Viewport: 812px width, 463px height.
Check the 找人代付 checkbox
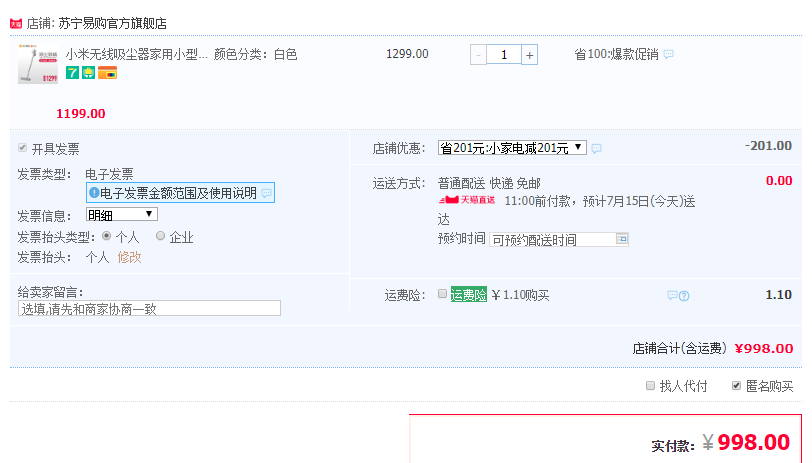pos(650,386)
